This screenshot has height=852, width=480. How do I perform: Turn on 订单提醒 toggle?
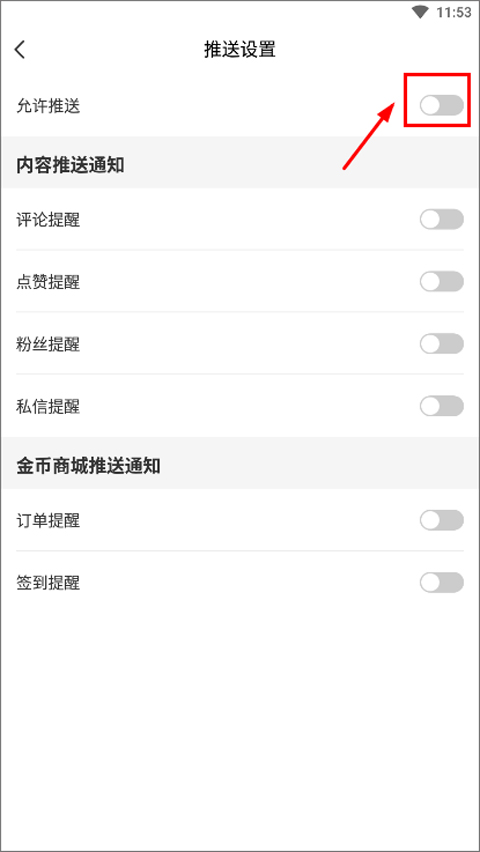[441, 521]
